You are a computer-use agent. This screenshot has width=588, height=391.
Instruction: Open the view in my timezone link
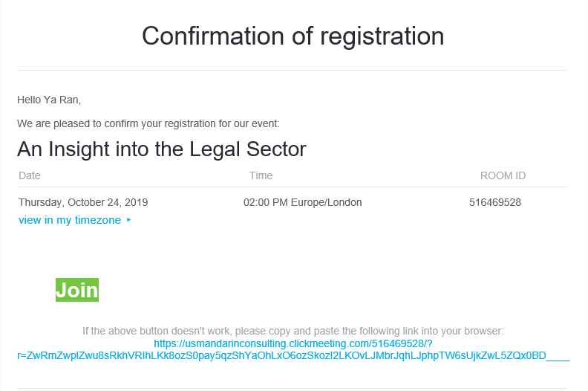point(70,220)
